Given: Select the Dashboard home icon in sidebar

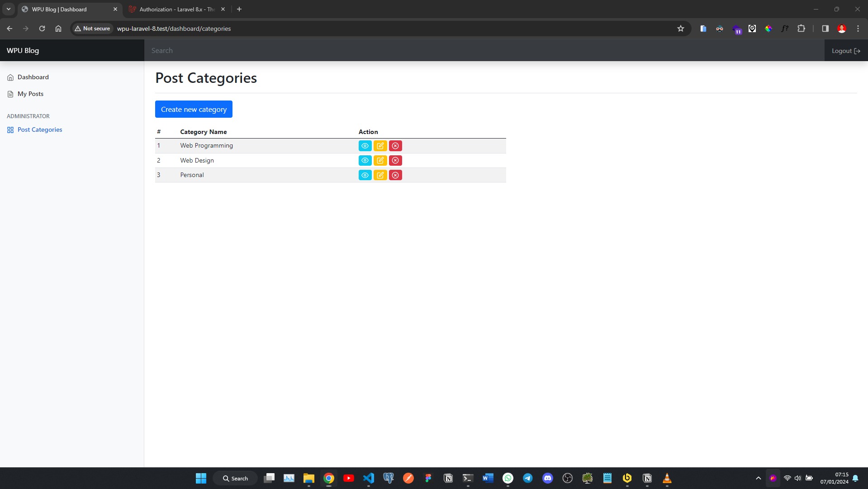Looking at the screenshot, I should (x=10, y=77).
